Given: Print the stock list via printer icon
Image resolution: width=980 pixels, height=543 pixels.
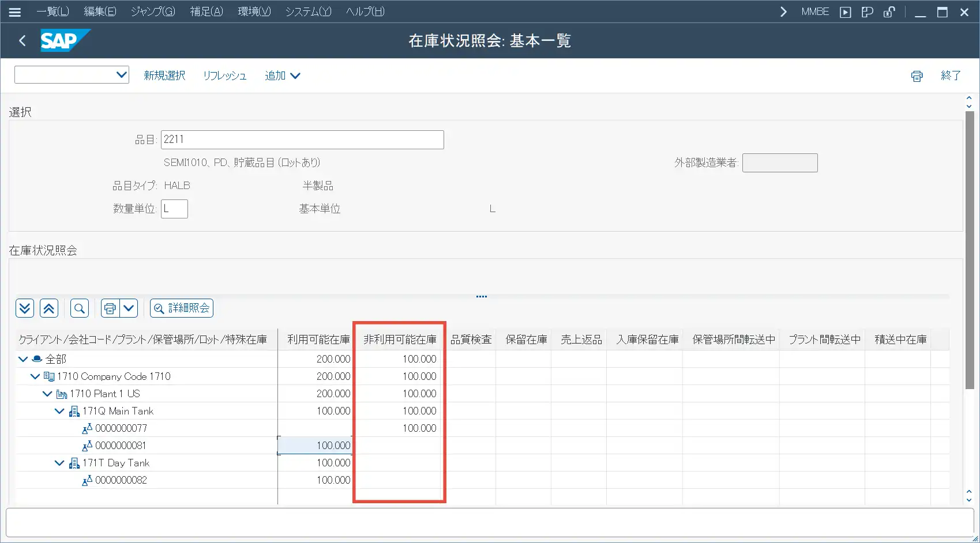Looking at the screenshot, I should click(110, 308).
